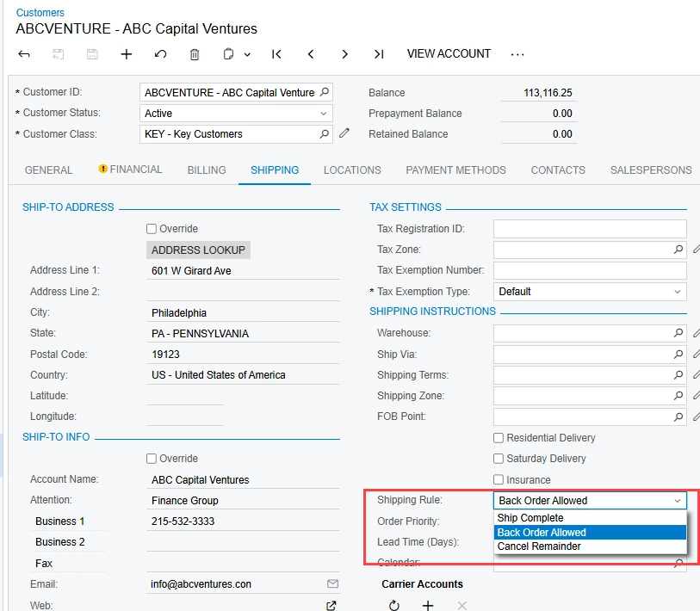Screen dimensions: 700x611
Task: Select Cancel Remainder option
Action: [x=590, y=546]
